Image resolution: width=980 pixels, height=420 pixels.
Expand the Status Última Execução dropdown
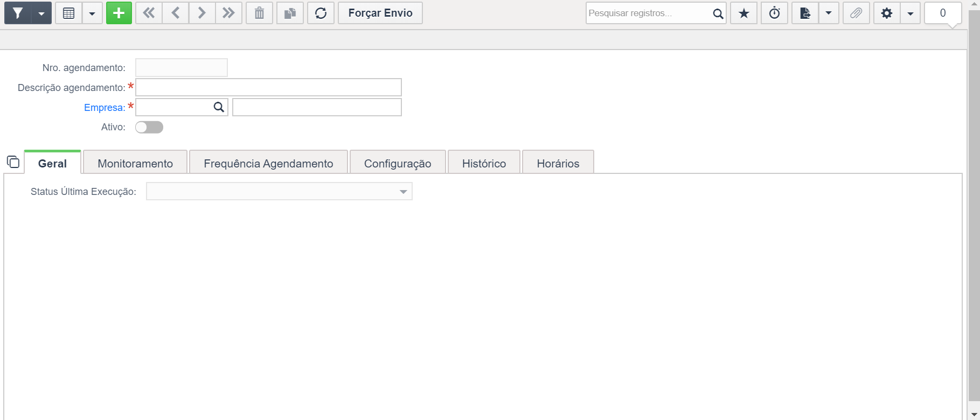click(x=403, y=192)
